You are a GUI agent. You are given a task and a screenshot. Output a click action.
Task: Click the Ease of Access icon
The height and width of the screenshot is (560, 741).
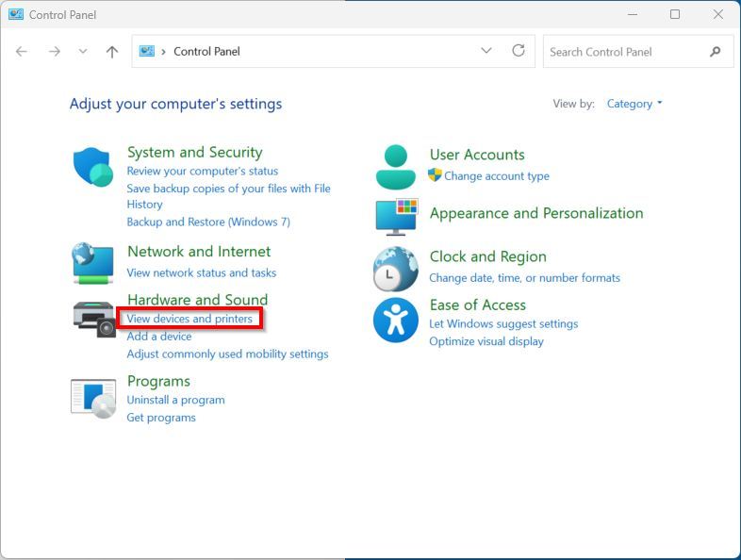click(x=396, y=320)
